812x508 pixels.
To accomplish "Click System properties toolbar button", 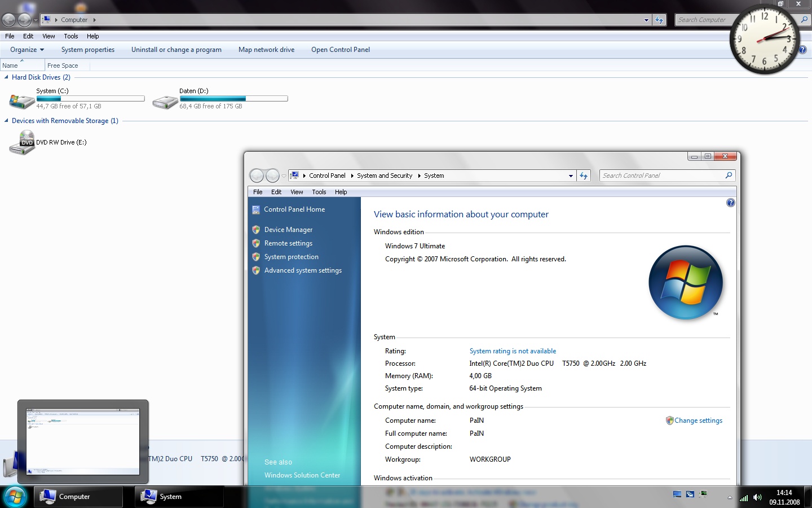I will (x=88, y=50).
